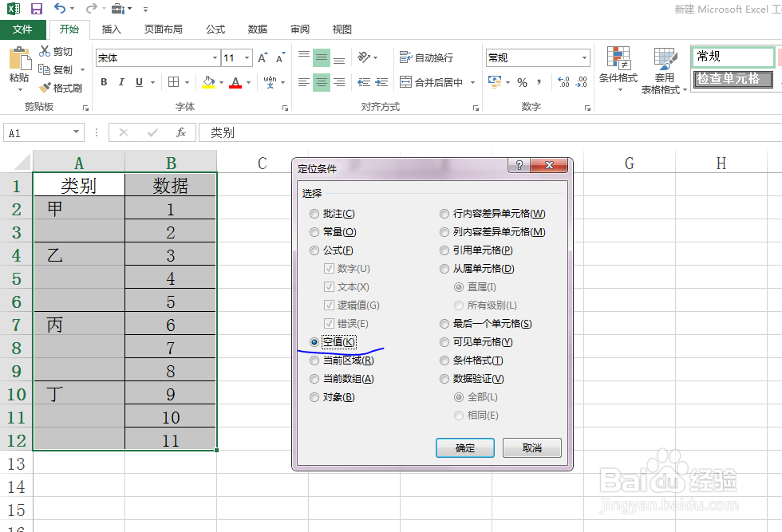782x532 pixels.
Task: Click the 确定 button
Action: click(x=464, y=447)
